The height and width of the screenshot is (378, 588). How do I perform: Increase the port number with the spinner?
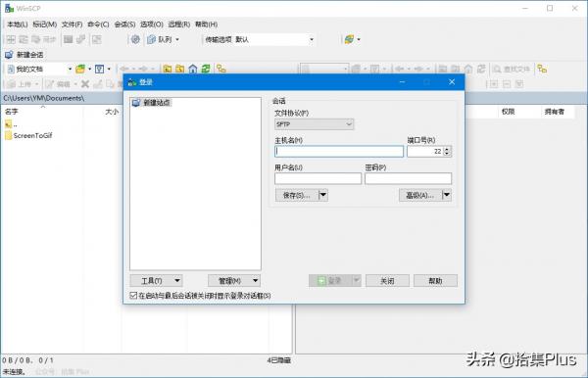pos(447,149)
